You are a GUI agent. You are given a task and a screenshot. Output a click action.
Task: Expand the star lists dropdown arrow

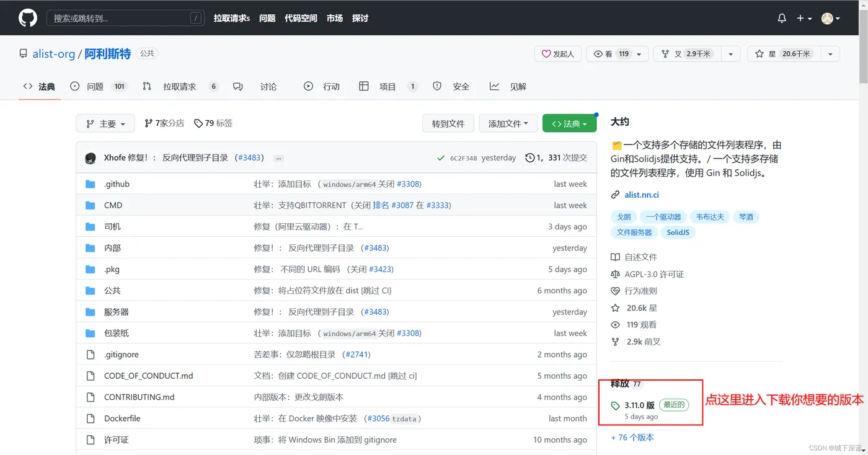(830, 54)
